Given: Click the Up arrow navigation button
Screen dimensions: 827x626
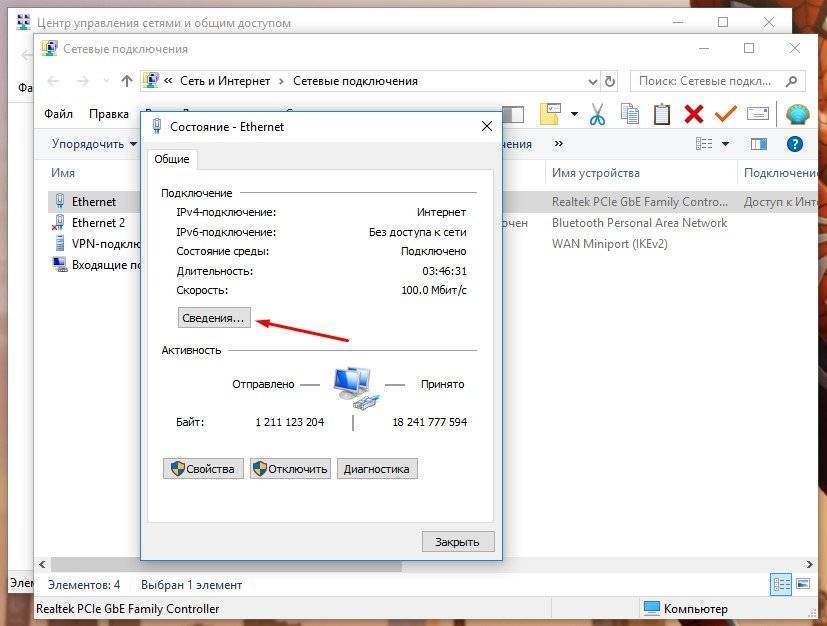Looking at the screenshot, I should point(127,81).
